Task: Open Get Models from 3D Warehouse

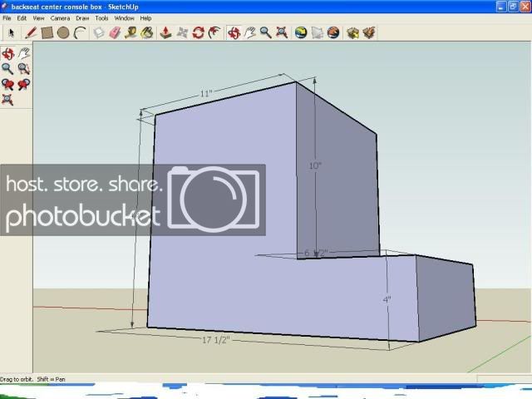Action: pyautogui.click(x=352, y=33)
